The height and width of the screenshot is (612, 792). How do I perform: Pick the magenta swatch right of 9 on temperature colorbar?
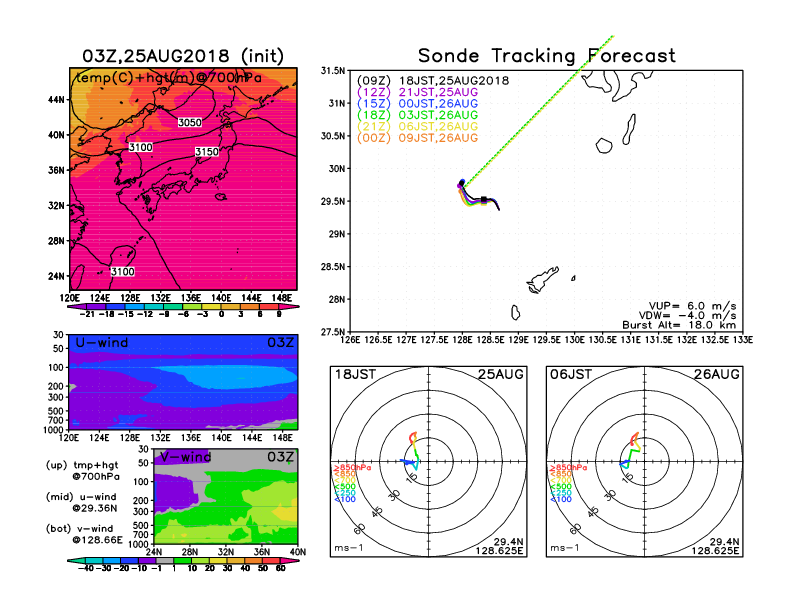point(289,307)
